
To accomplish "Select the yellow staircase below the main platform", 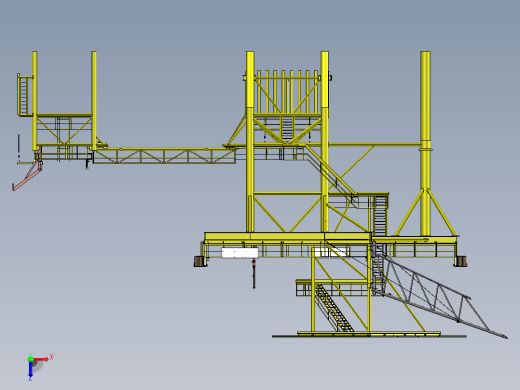I will point(334,308).
